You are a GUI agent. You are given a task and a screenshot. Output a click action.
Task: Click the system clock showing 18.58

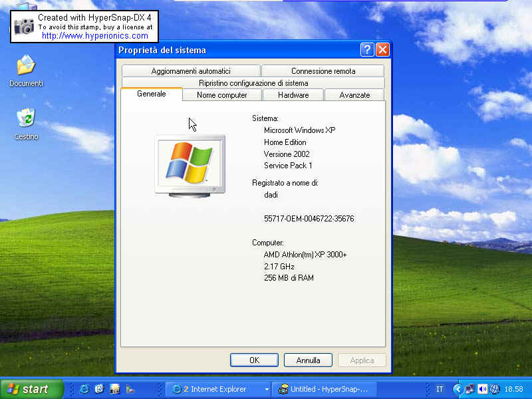tap(513, 389)
